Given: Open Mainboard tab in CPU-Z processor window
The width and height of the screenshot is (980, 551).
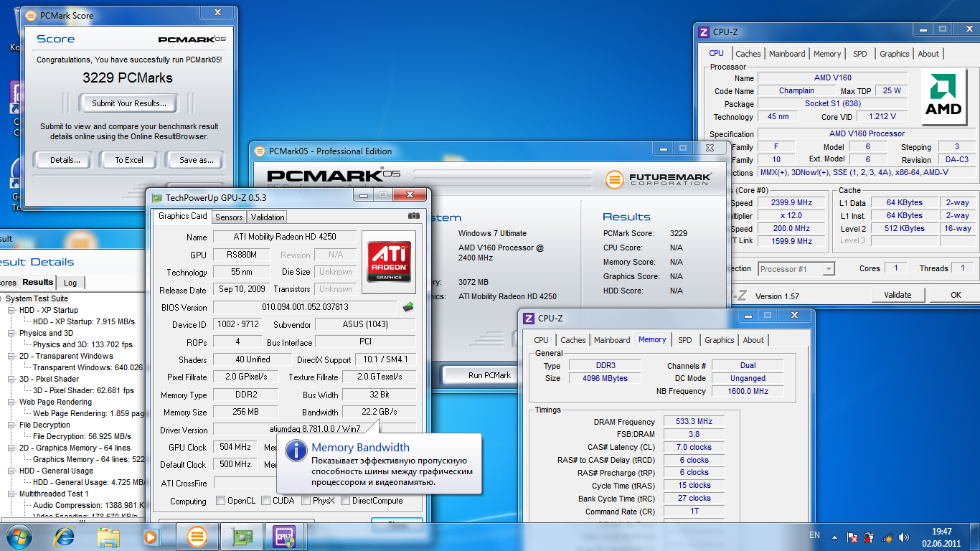Looking at the screenshot, I should (x=787, y=54).
